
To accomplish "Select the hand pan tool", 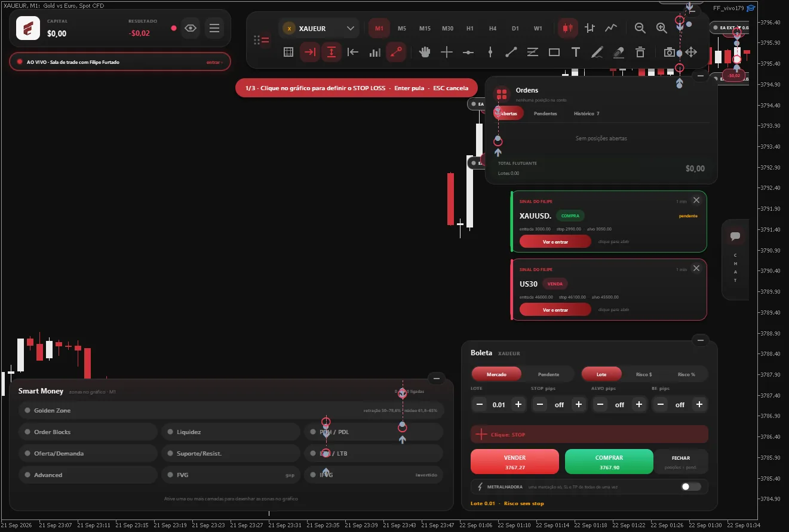I will (425, 52).
